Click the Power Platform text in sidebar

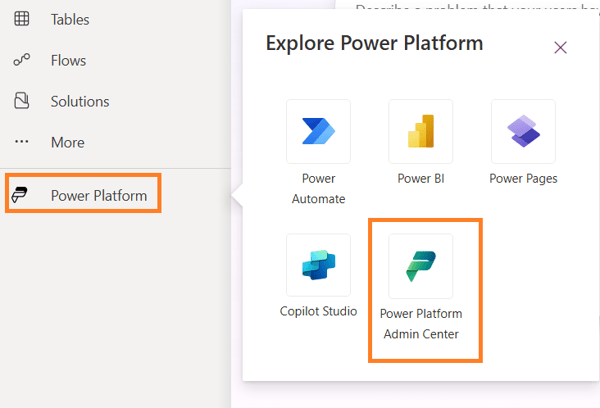point(99,195)
